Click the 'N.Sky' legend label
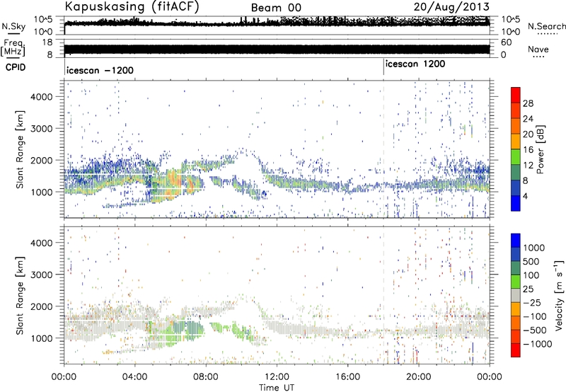The height and width of the screenshot is (392, 566). [13, 26]
